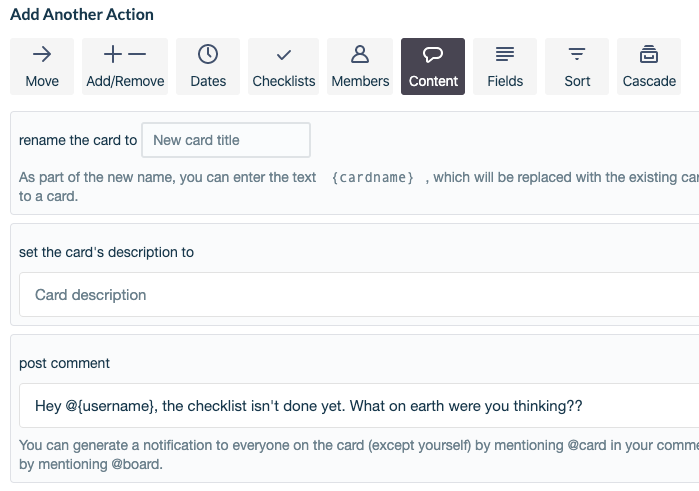Select the Cascade action tab
This screenshot has height=491, width=699.
pos(649,66)
